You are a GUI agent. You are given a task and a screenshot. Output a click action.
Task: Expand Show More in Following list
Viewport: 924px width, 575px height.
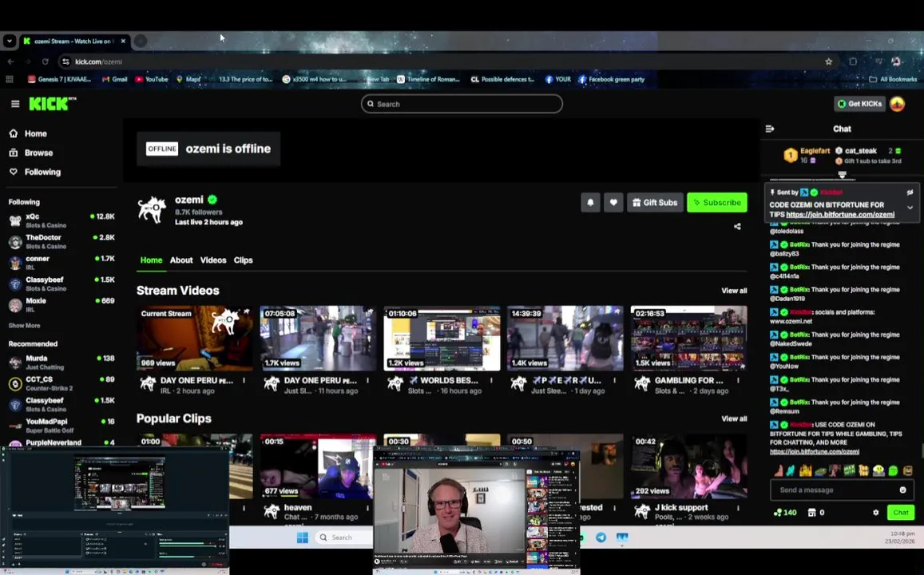tap(24, 325)
